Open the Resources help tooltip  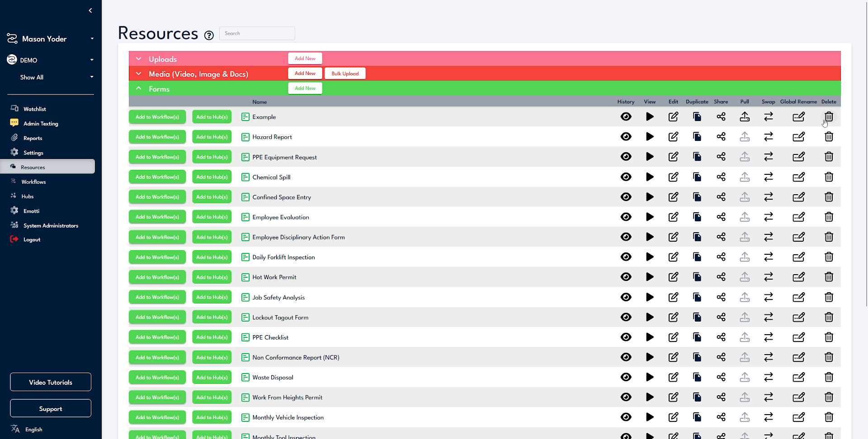pyautogui.click(x=208, y=35)
